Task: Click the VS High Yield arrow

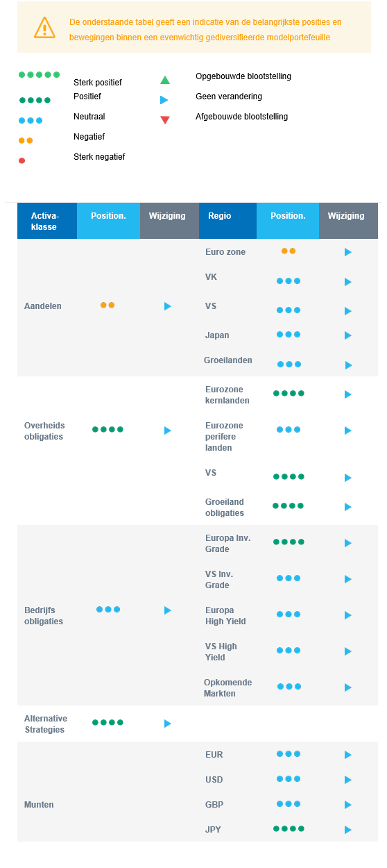Action: pos(348,651)
